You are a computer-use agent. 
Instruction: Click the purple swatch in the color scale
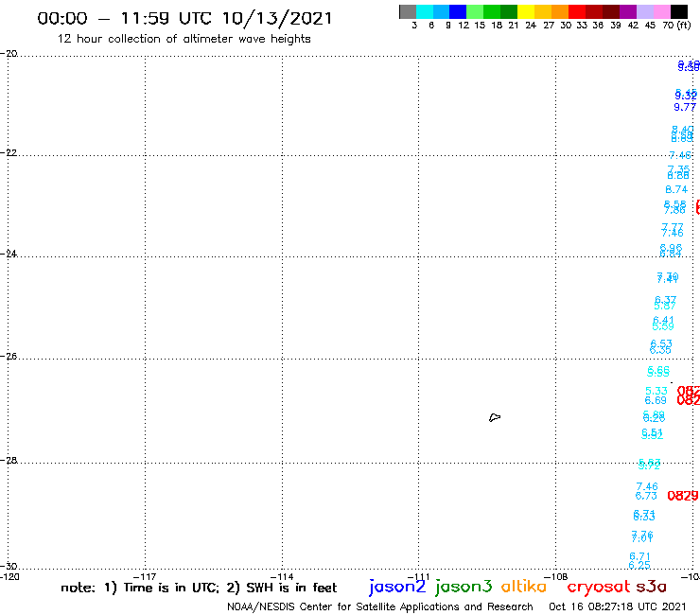(x=628, y=11)
